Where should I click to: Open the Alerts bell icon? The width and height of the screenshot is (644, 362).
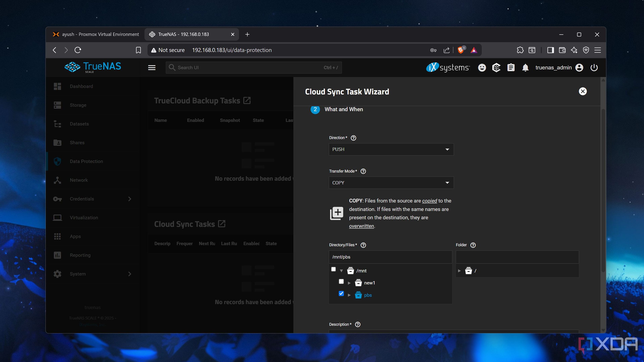point(525,67)
